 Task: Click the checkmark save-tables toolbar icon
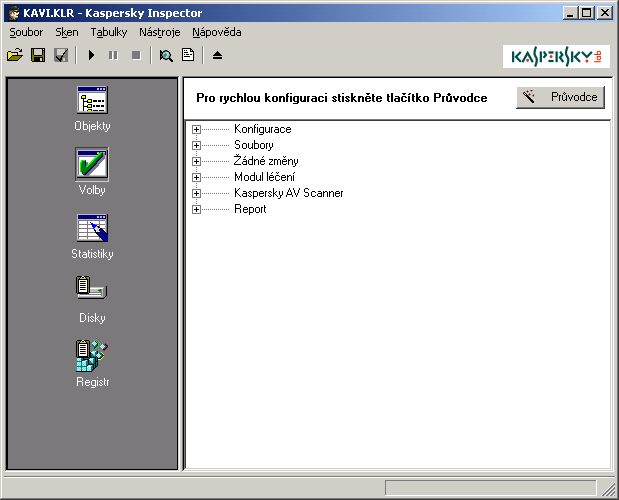pos(61,55)
